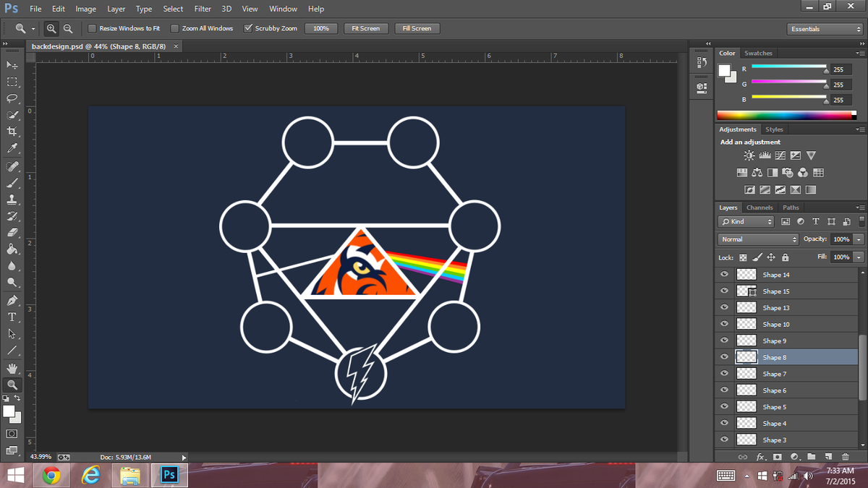Click the 100% zoom button
The width and height of the screenshot is (868, 488).
(321, 28)
